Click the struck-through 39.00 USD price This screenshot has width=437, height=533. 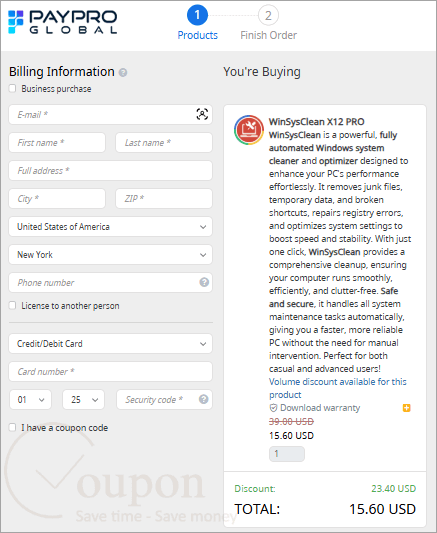click(x=291, y=422)
